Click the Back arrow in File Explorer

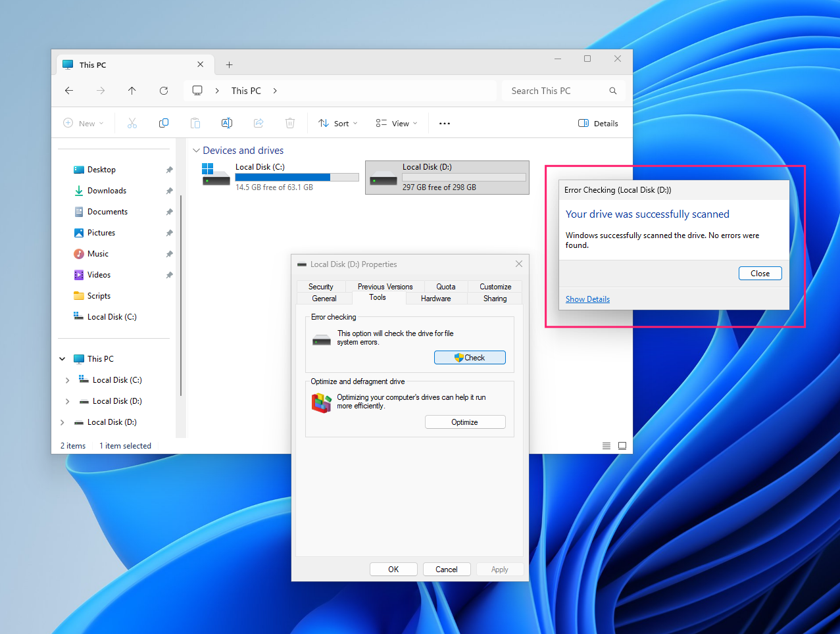coord(69,91)
